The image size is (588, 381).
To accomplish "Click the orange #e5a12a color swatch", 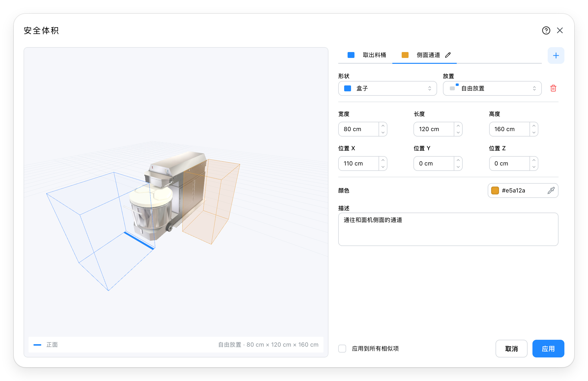I will point(495,190).
